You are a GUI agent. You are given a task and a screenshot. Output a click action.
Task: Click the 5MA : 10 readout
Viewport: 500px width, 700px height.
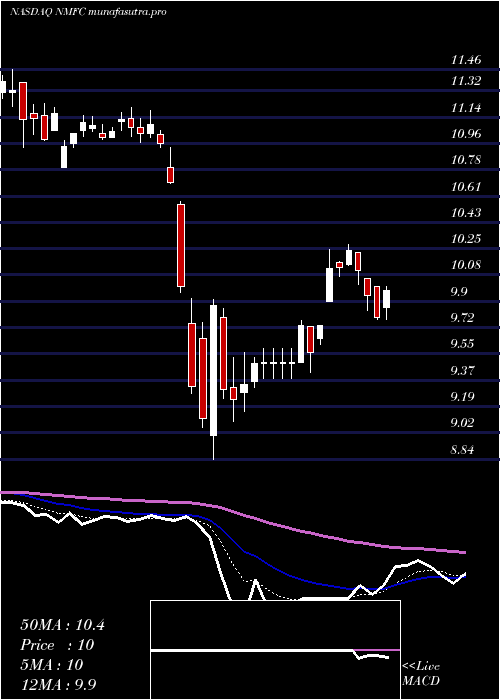52,665
